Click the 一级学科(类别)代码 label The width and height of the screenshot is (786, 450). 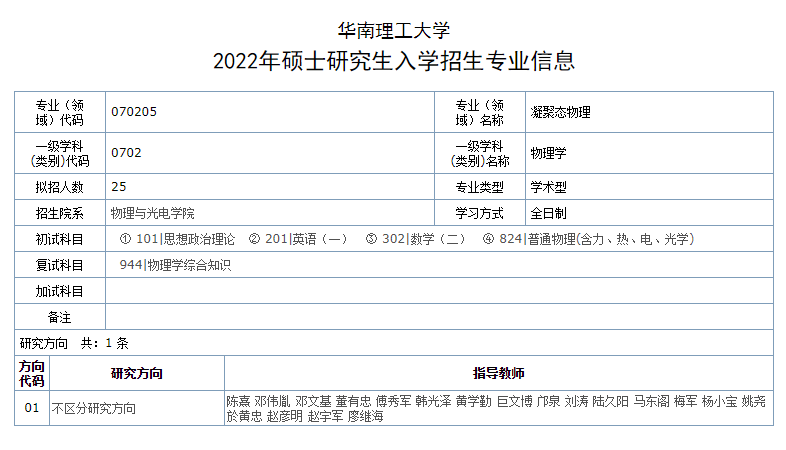tap(60, 153)
